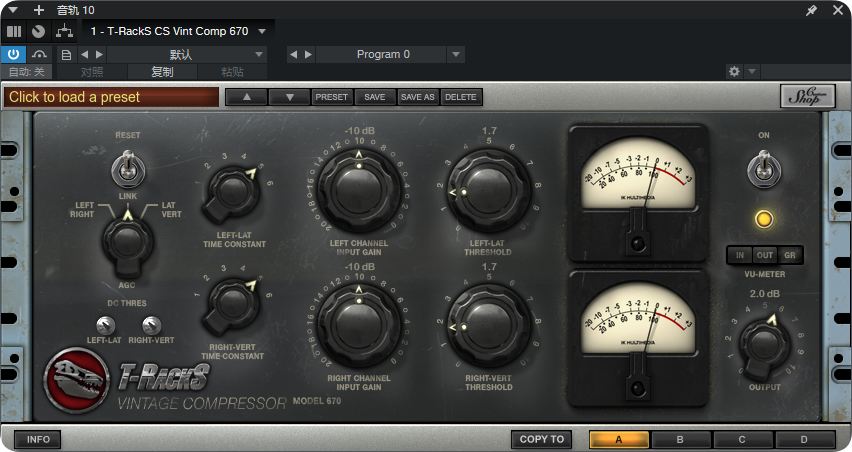This screenshot has width=852, height=452.
Task: Click the T-RackS dinosaur skull logo
Action: 77,380
